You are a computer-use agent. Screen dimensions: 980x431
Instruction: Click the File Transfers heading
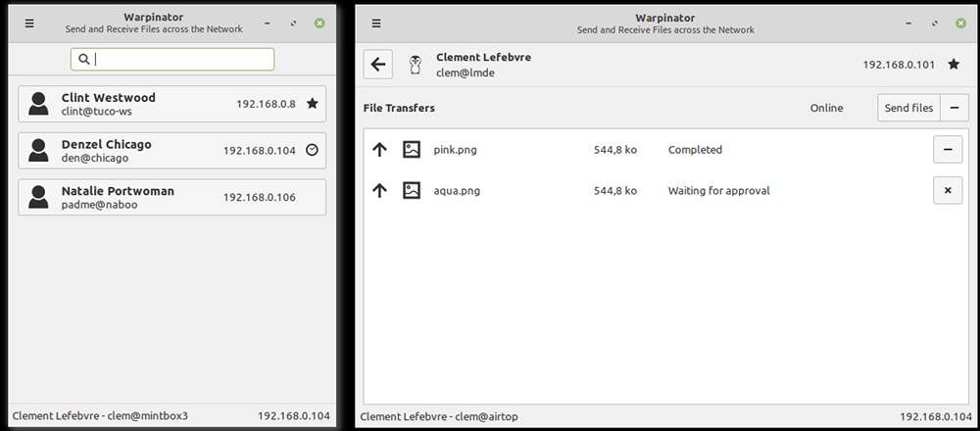pos(399,108)
